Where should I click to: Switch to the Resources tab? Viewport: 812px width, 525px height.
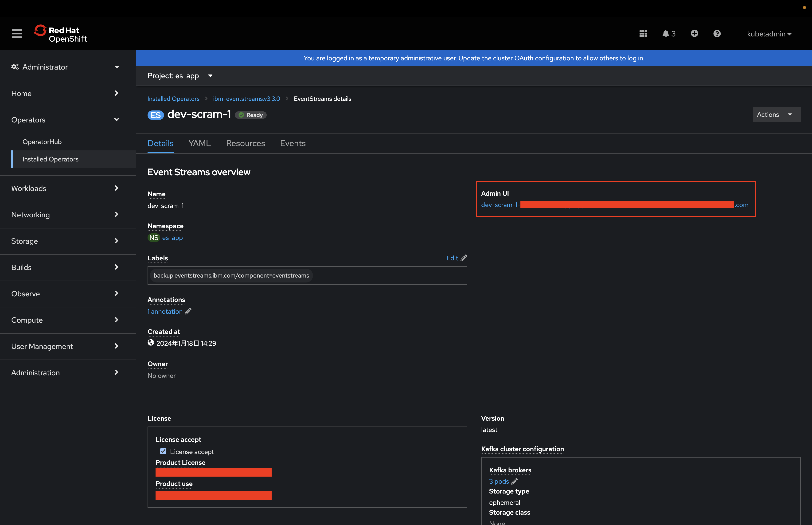tap(245, 143)
